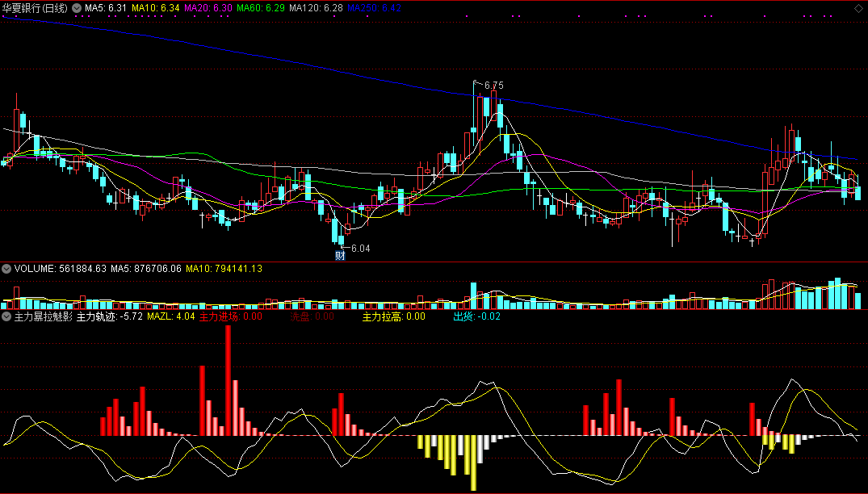Click the 出货: -0.02 value

click(x=476, y=316)
